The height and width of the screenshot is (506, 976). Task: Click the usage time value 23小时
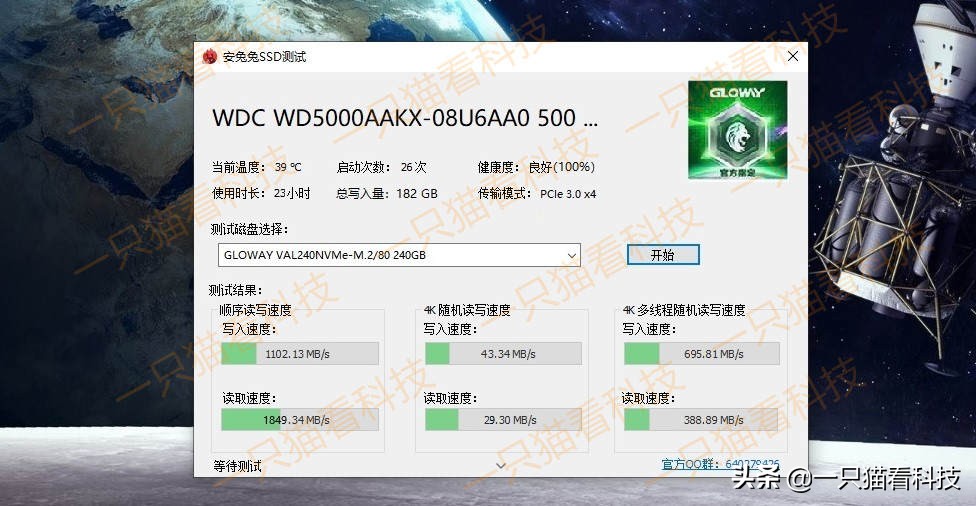tap(292, 194)
